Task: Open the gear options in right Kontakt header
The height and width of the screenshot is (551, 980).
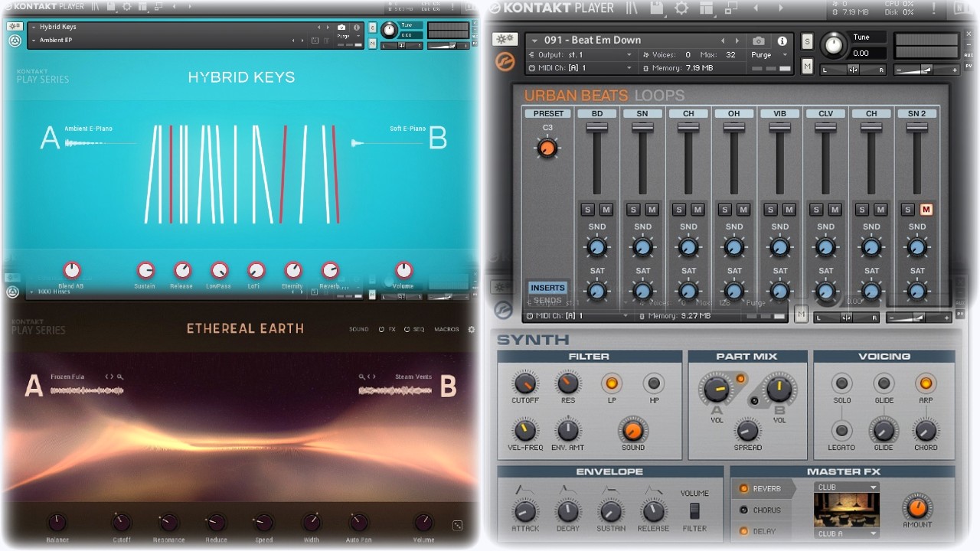Action: 681,8
